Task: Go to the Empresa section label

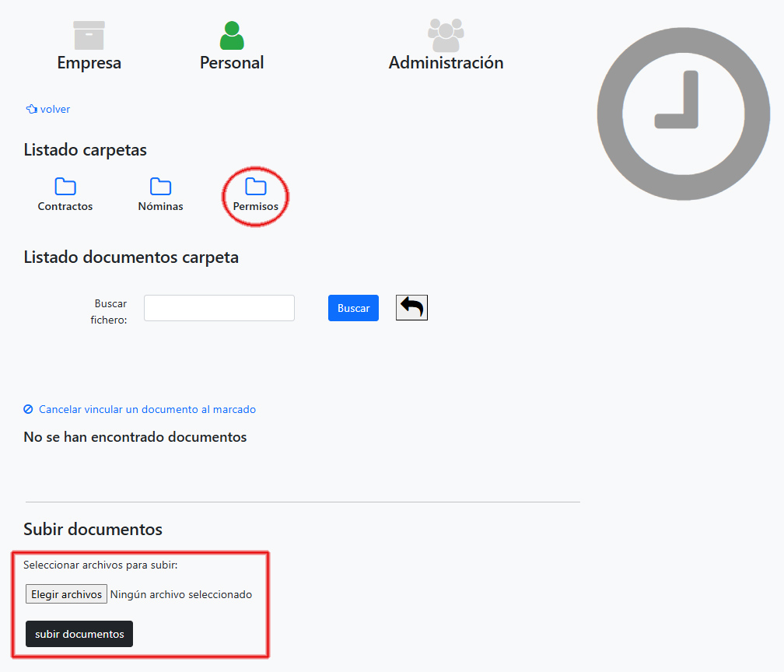Action: pos(89,63)
